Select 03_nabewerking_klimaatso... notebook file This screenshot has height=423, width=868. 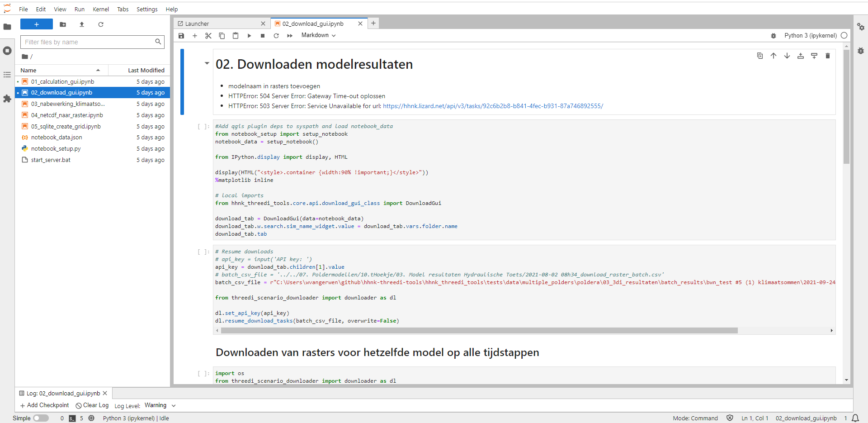coord(92,104)
